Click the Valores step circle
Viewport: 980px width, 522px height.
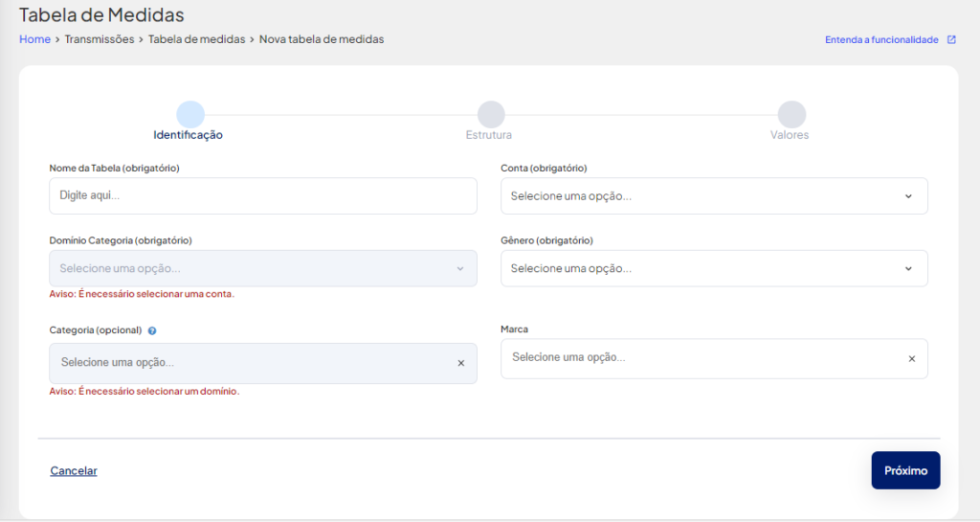tap(791, 114)
